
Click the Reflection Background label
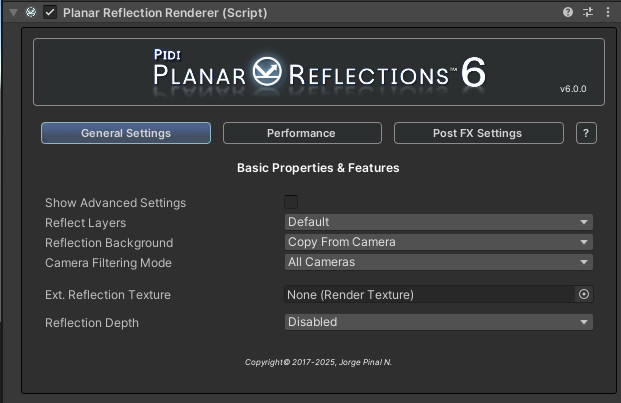(109, 243)
